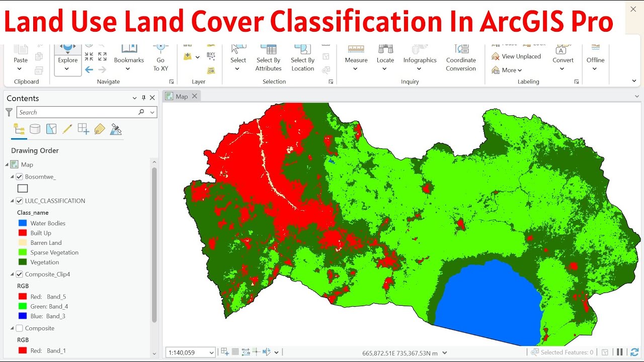Toggle snapping icon in map status bar
The height and width of the screenshot is (362, 644).
tap(225, 352)
